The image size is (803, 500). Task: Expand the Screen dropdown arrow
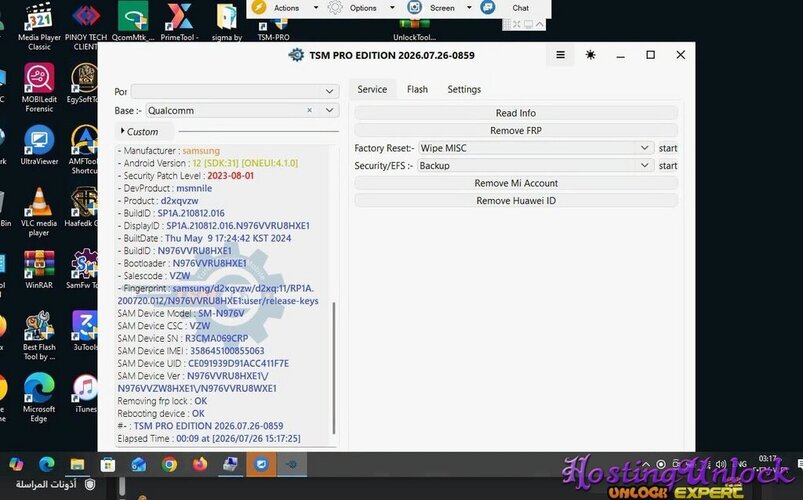click(469, 7)
